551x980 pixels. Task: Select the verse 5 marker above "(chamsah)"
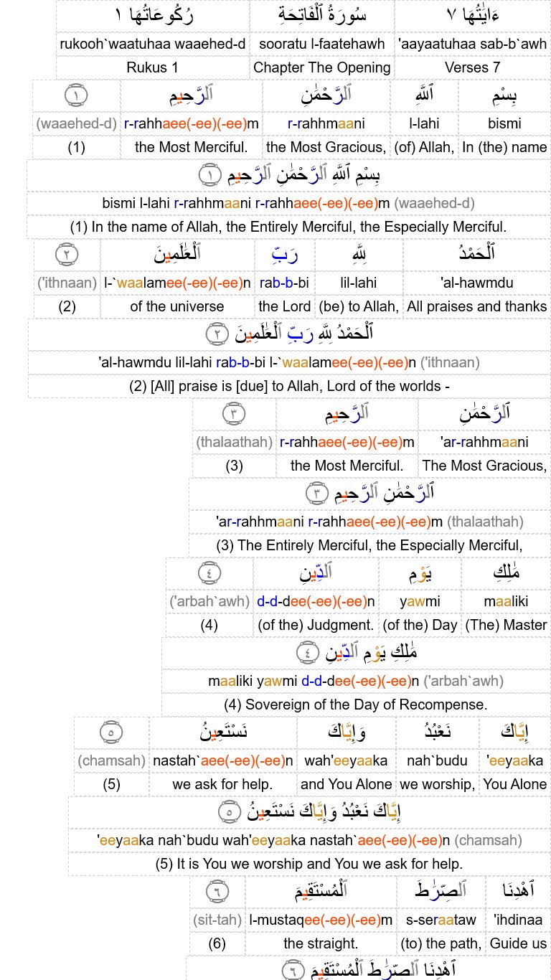click(111, 732)
